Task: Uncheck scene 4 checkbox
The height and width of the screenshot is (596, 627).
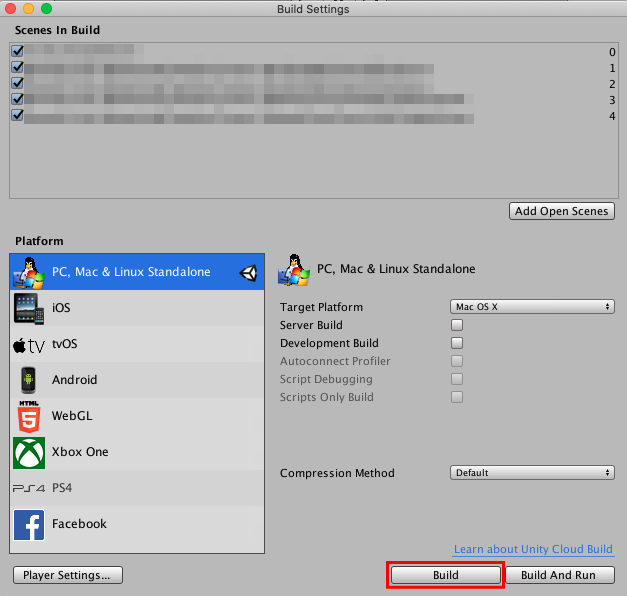Action: coord(18,115)
